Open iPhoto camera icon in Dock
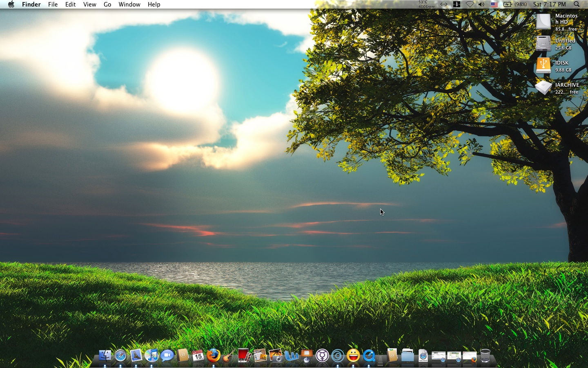Screen dimensions: 588x368 pos(276,355)
